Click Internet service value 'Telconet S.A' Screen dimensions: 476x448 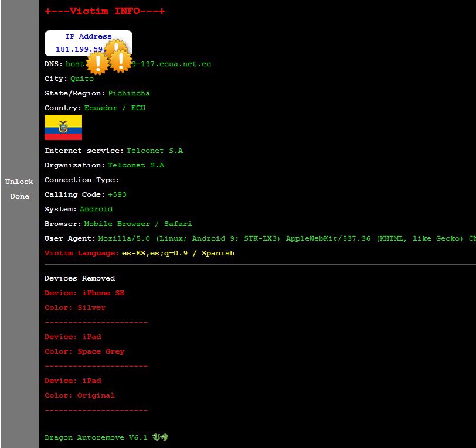click(155, 151)
